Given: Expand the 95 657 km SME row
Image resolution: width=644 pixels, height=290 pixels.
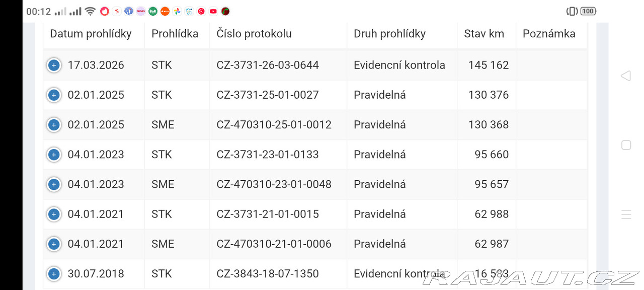Looking at the screenshot, I should 54,184.
